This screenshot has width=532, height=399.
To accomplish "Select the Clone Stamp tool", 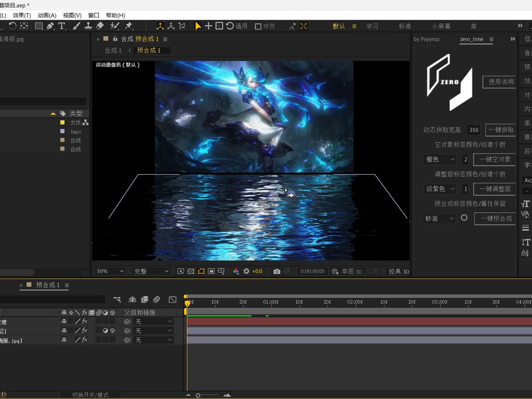I will 88,26.
